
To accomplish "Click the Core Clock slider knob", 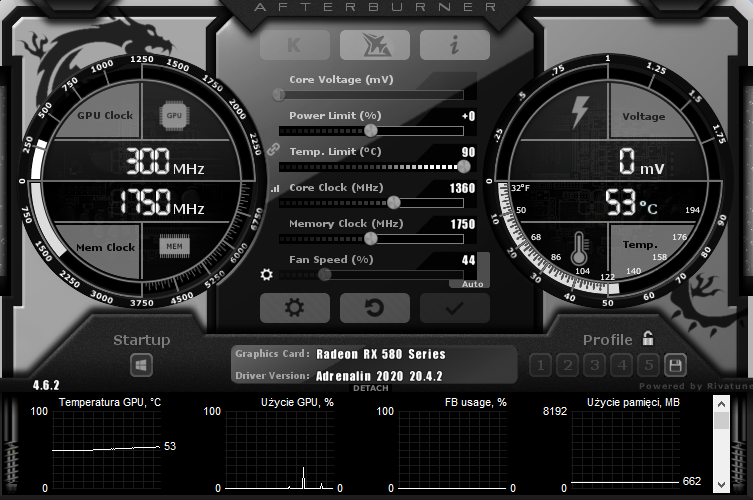I will pyautogui.click(x=394, y=203).
